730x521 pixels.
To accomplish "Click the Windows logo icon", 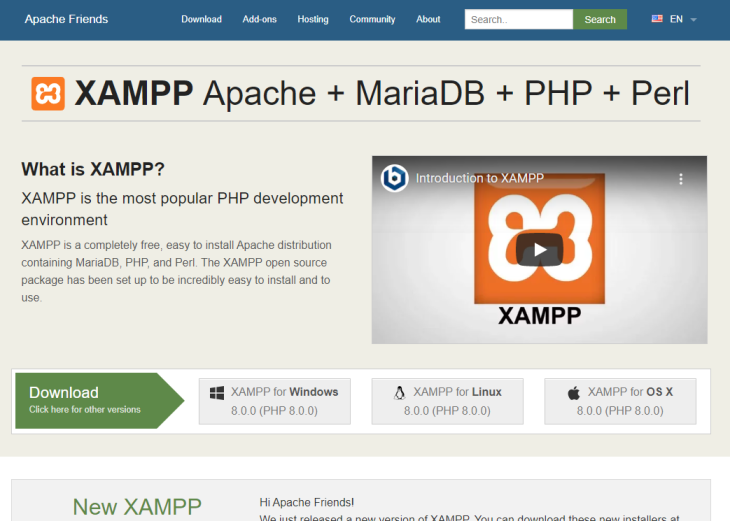I will click(216, 392).
